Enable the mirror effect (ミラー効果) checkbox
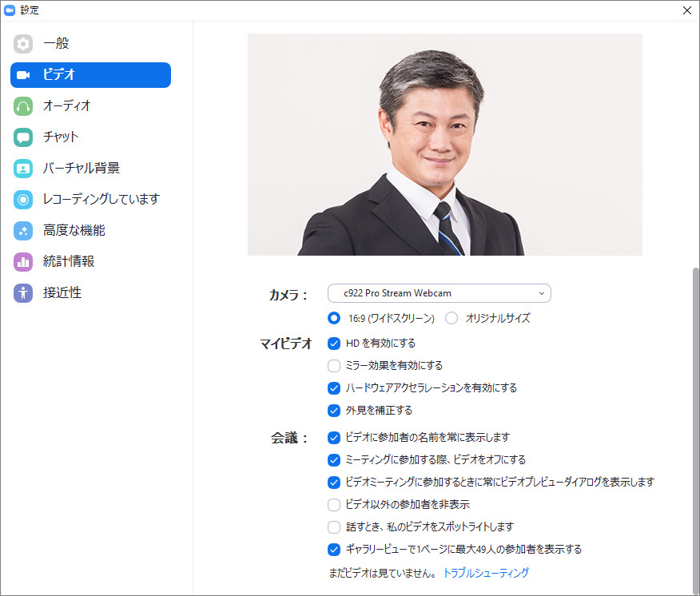Screen dimensions: 700x596 pos(334,366)
